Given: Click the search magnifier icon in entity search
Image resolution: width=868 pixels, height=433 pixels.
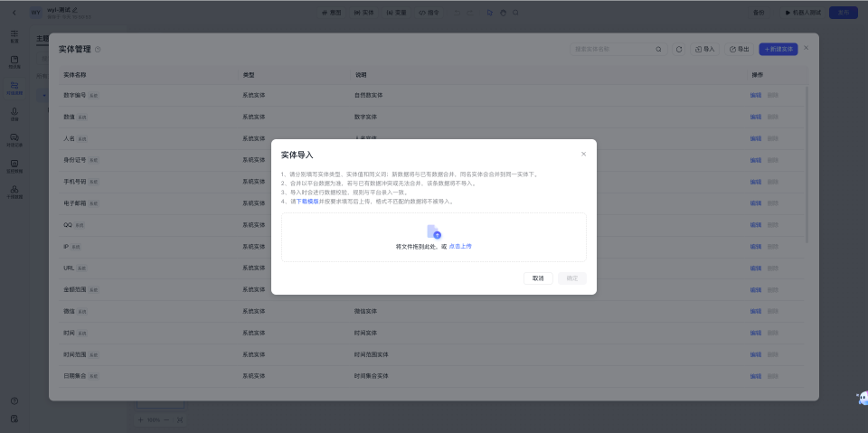Looking at the screenshot, I should click(x=658, y=49).
